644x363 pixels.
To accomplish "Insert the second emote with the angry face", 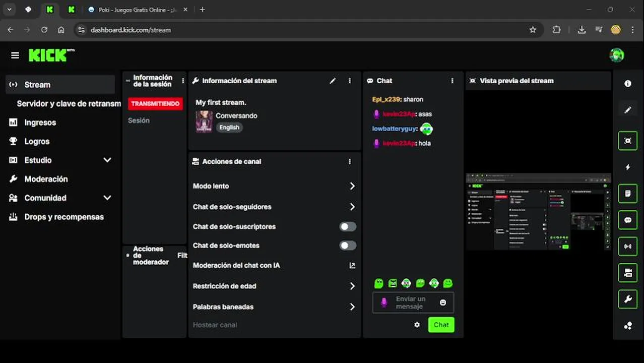I will (x=393, y=283).
